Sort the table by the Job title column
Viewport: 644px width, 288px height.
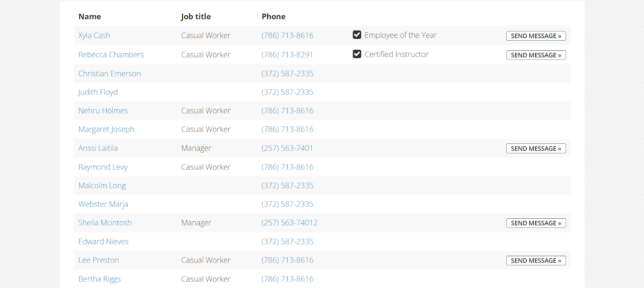196,17
